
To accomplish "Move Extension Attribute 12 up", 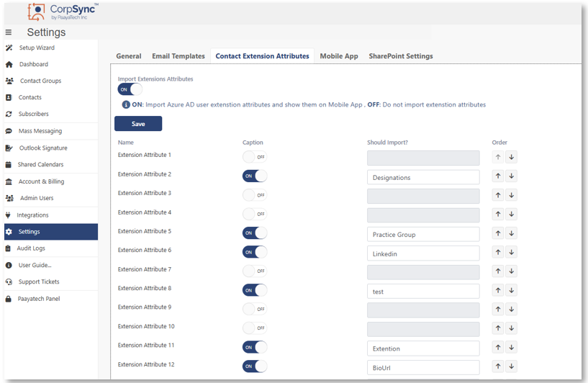I will (x=498, y=366).
